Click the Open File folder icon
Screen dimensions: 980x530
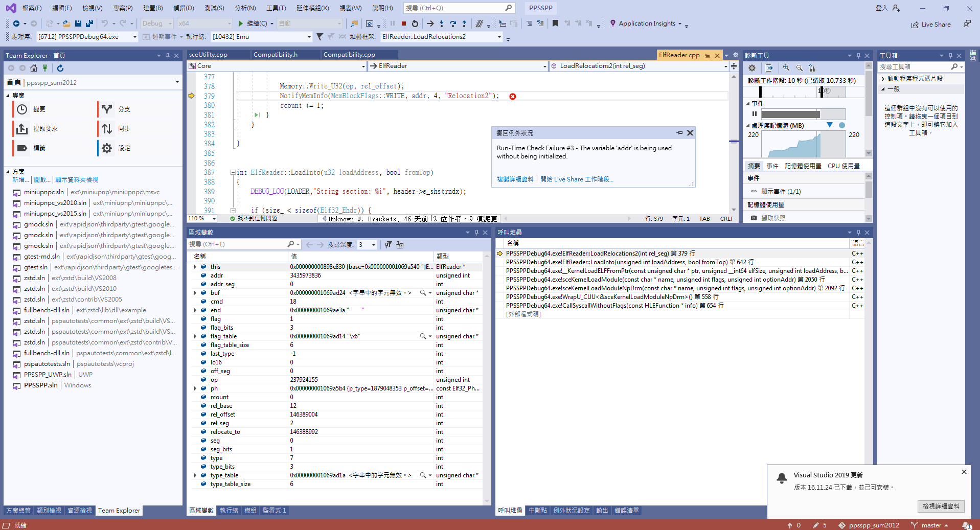(x=66, y=24)
